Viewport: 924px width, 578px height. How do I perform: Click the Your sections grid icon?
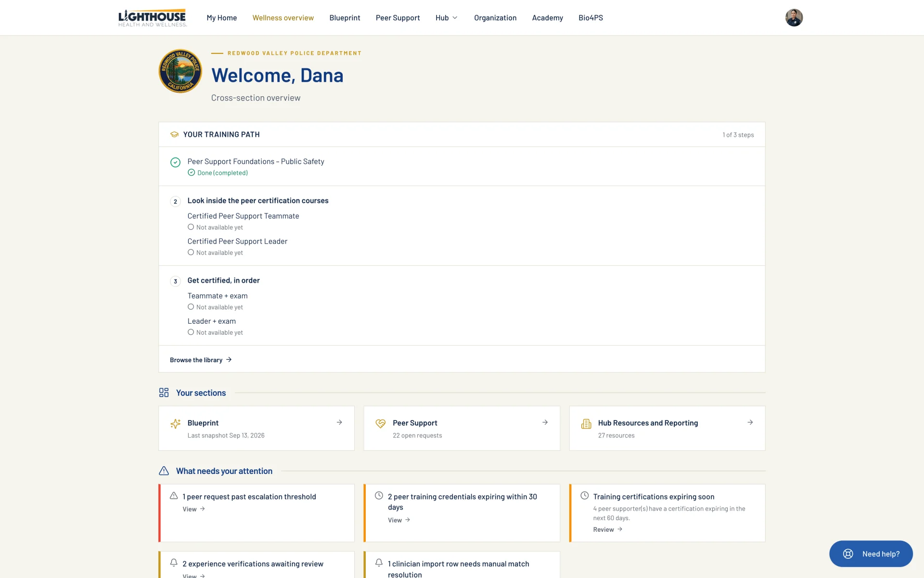164,393
